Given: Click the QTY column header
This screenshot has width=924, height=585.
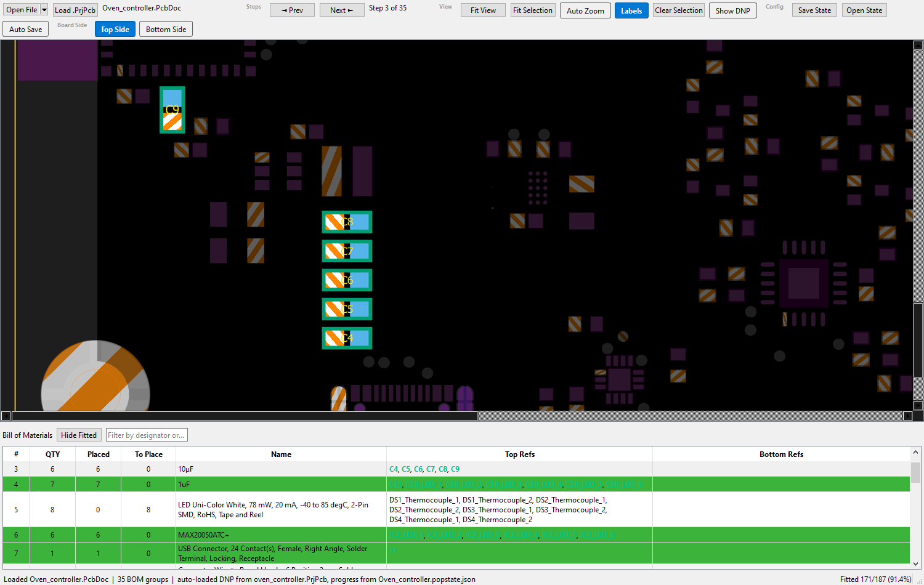Looking at the screenshot, I should (52, 454).
